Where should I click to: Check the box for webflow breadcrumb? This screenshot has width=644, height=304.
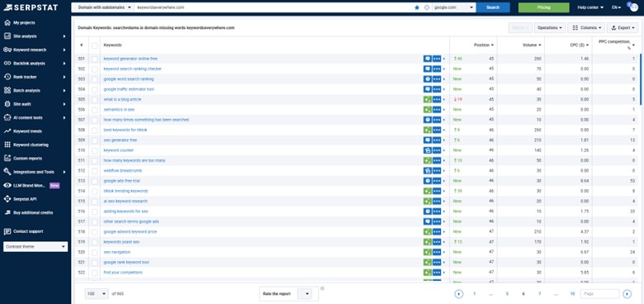tap(94, 170)
